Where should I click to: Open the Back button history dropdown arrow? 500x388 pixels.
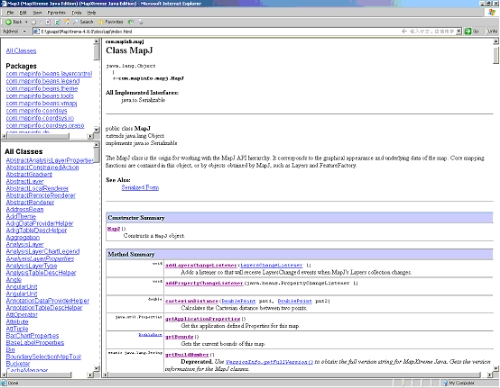pos(26,22)
